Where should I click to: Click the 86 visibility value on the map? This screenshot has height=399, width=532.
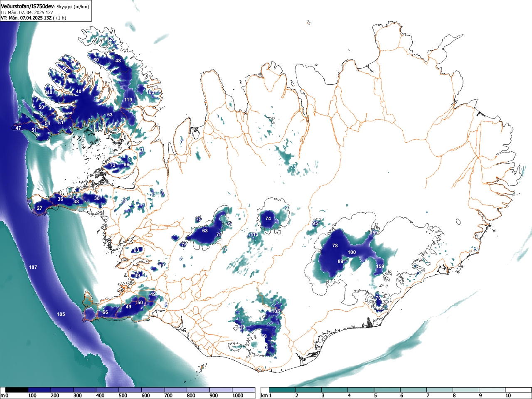coord(126,165)
